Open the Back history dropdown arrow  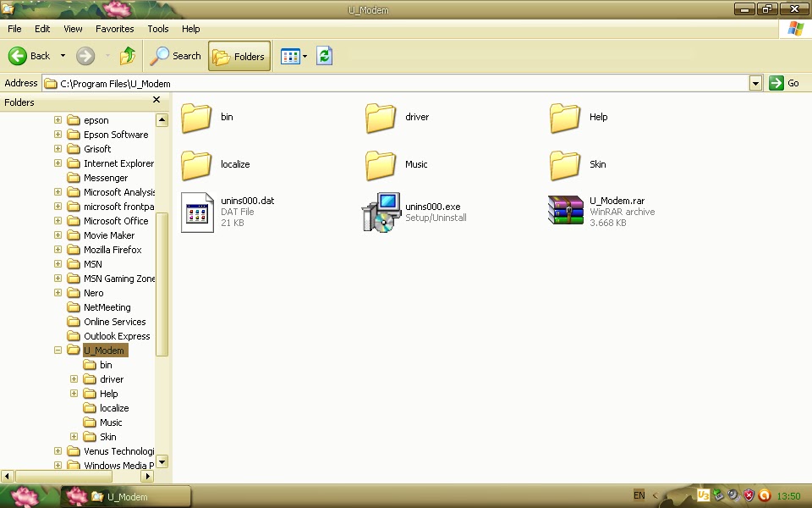pyautogui.click(x=63, y=56)
